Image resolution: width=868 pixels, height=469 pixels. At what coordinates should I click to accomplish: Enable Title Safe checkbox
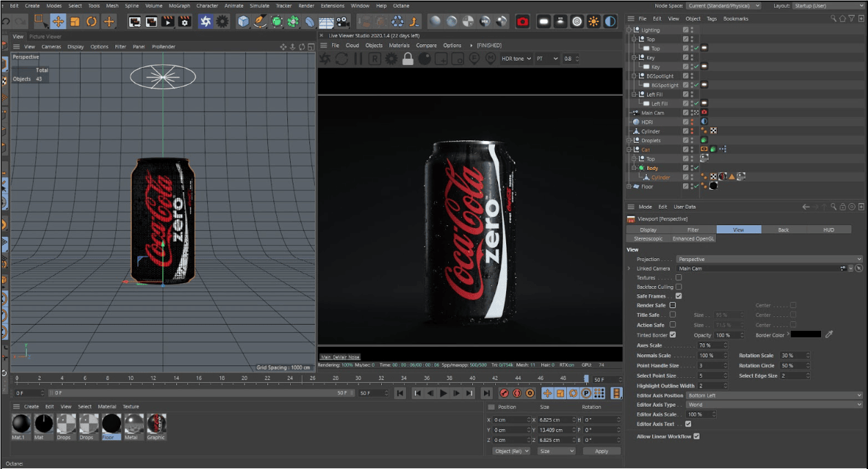click(673, 315)
